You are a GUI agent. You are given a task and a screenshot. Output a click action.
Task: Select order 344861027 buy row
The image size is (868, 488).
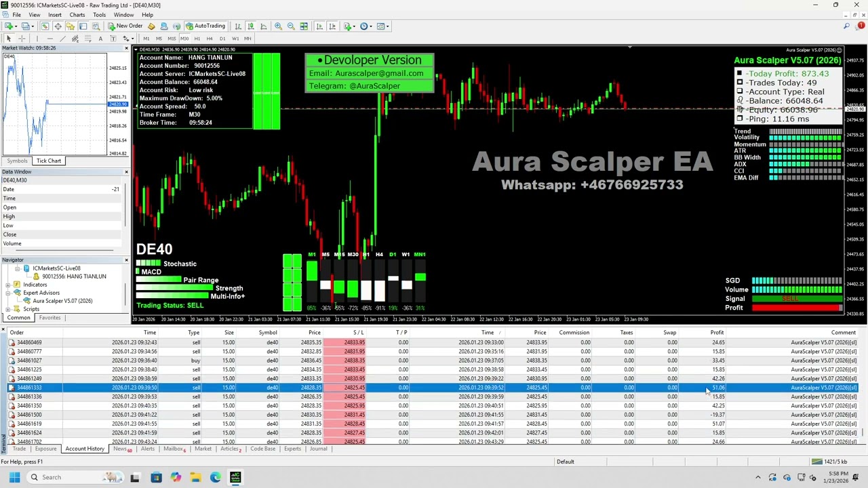(434, 361)
